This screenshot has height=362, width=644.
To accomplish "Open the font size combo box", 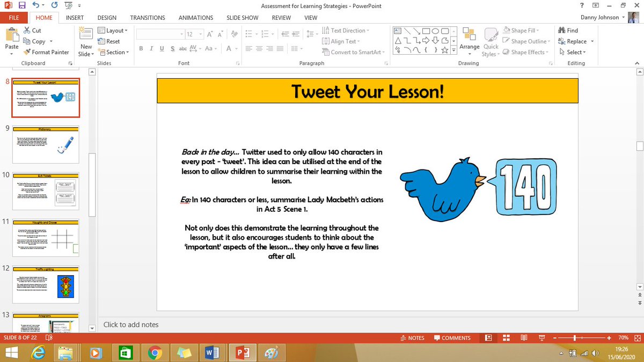I will (x=194, y=34).
